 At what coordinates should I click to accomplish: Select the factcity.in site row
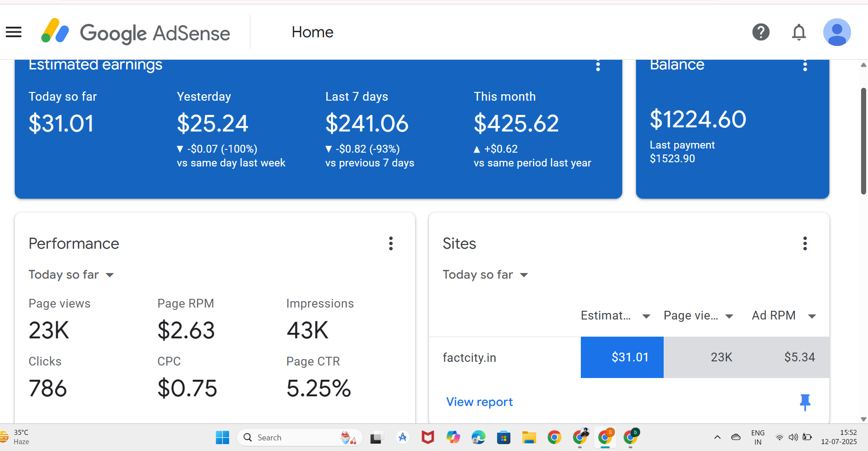(469, 358)
